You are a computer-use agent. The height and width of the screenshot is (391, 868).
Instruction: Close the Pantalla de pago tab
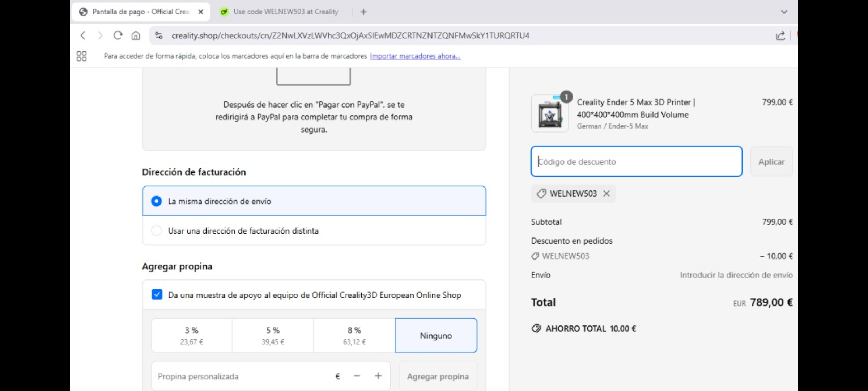[x=201, y=12]
